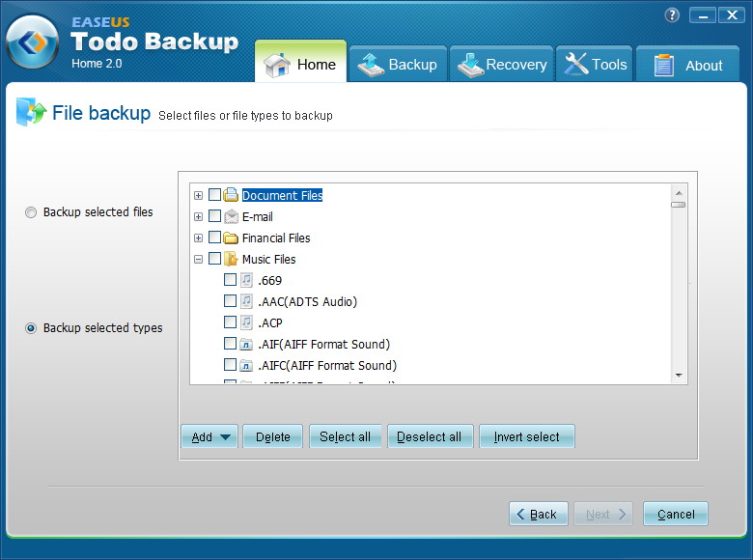Viewport: 753px width, 560px height.
Task: Select the .ACP row label
Action: 270,322
